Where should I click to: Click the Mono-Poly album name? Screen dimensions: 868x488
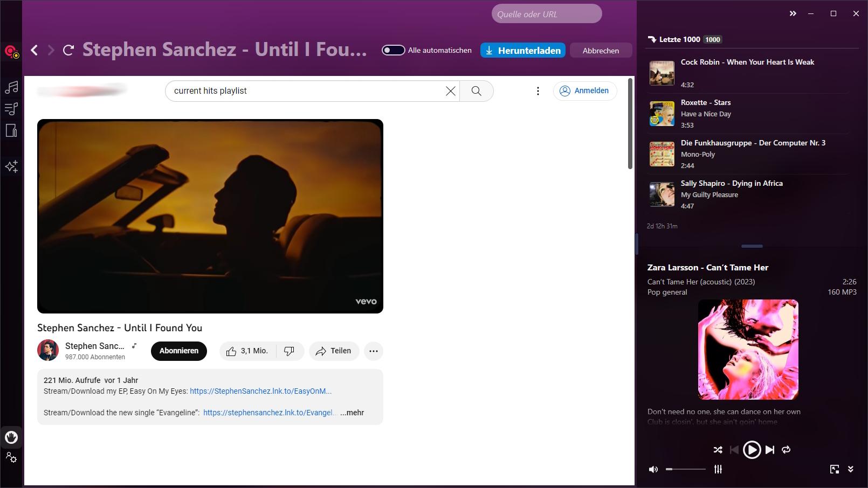[698, 155]
